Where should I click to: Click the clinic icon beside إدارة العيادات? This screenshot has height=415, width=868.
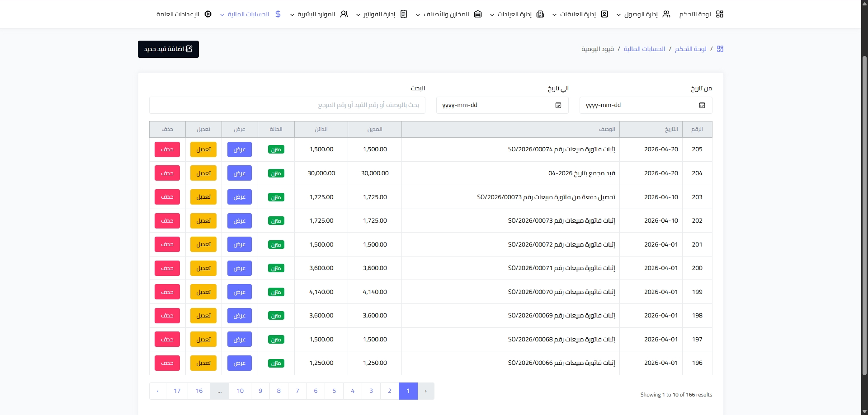point(540,14)
